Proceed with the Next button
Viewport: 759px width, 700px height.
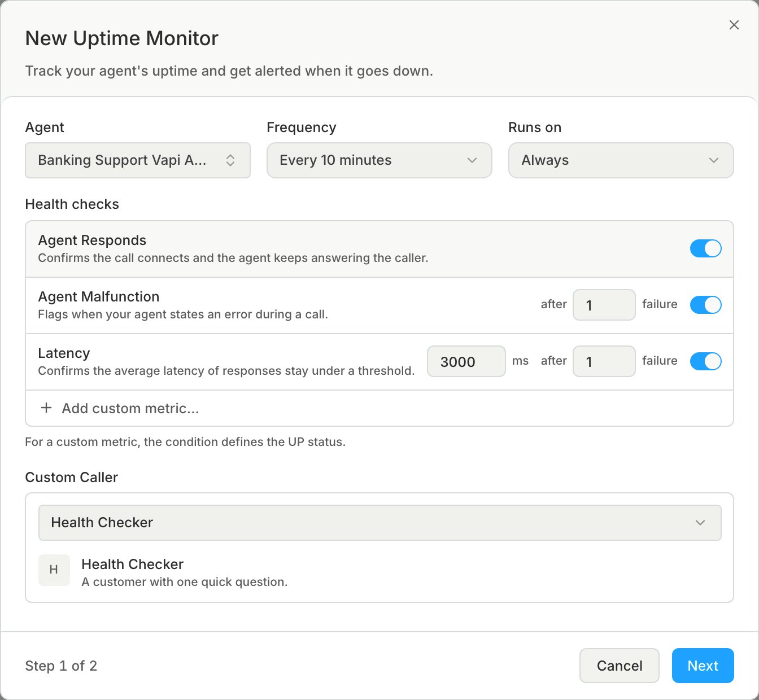(x=703, y=666)
